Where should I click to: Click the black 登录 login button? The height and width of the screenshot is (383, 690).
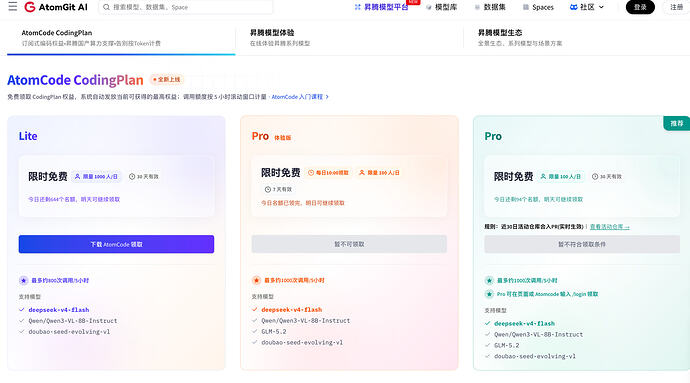(x=640, y=7)
